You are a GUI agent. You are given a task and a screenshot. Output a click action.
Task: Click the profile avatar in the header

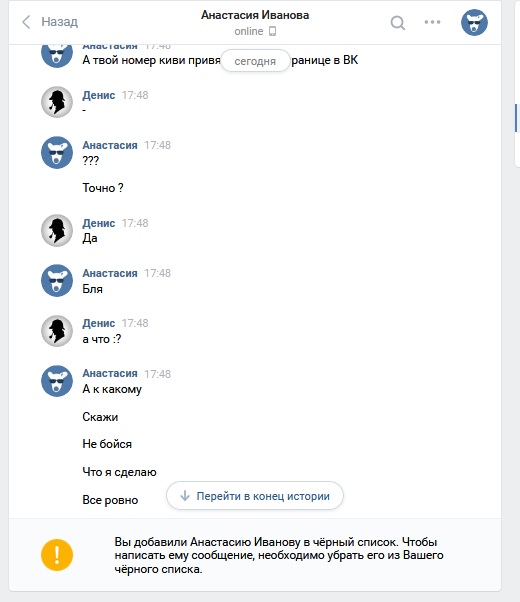[474, 23]
